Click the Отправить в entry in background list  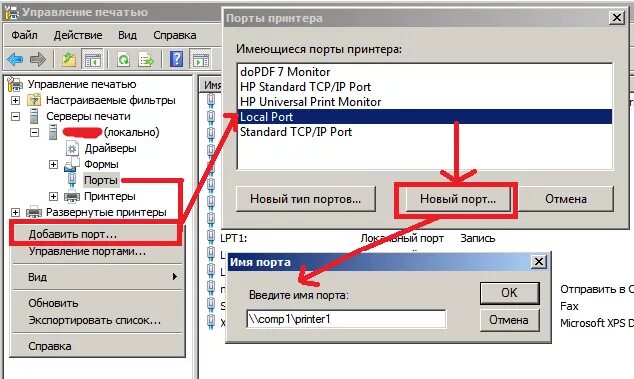coord(596,289)
